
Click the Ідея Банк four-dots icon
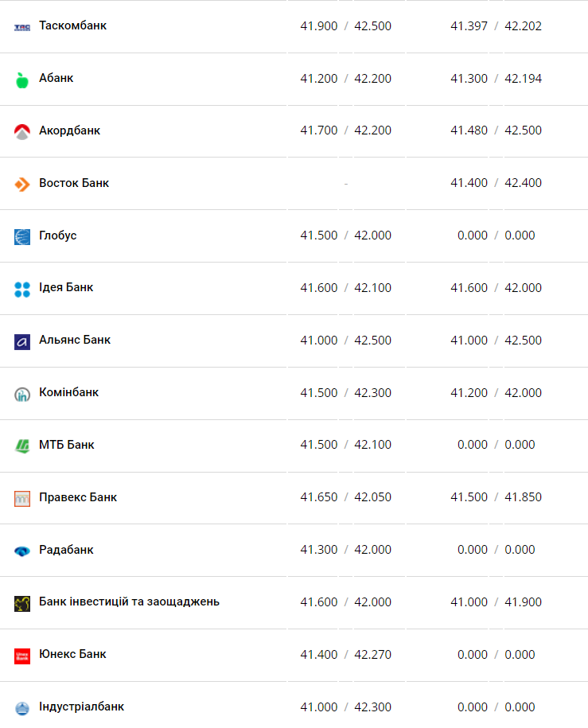(x=22, y=290)
